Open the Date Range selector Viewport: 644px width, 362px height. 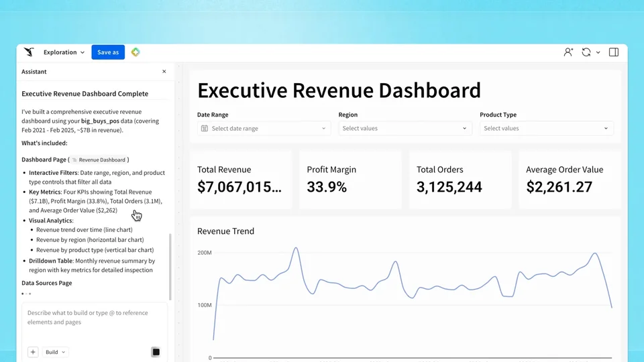[264, 129]
